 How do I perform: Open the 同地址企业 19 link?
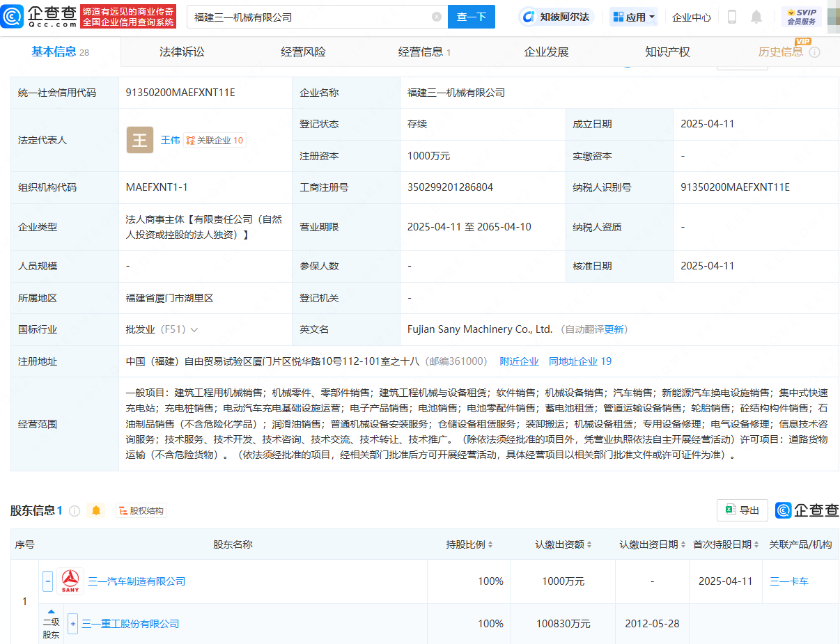pyautogui.click(x=580, y=361)
